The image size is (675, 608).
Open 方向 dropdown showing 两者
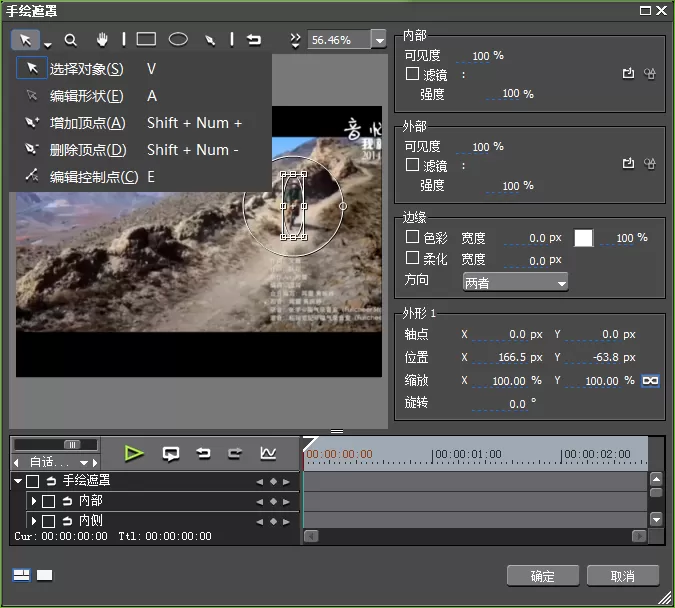click(x=515, y=282)
